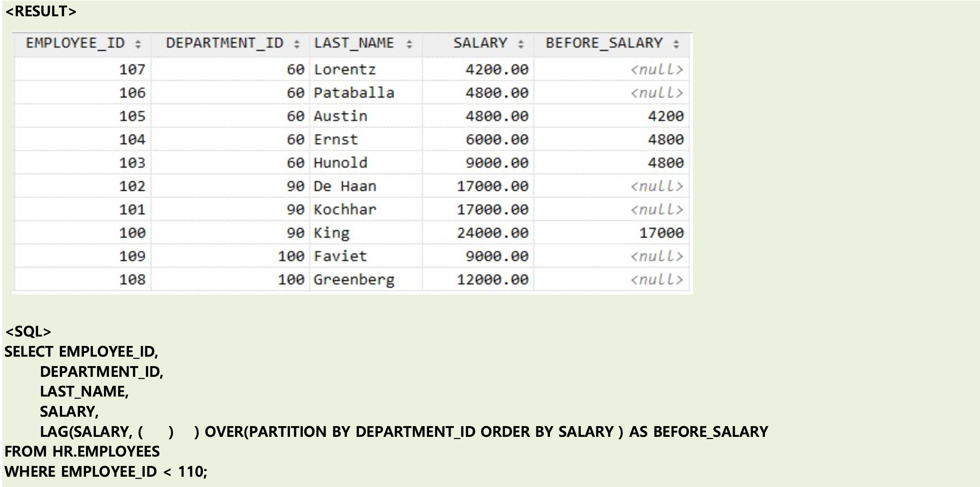Viewport: 980px width, 487px height.
Task: Click sort arrows on LAST_NAME column
Action: point(409,44)
